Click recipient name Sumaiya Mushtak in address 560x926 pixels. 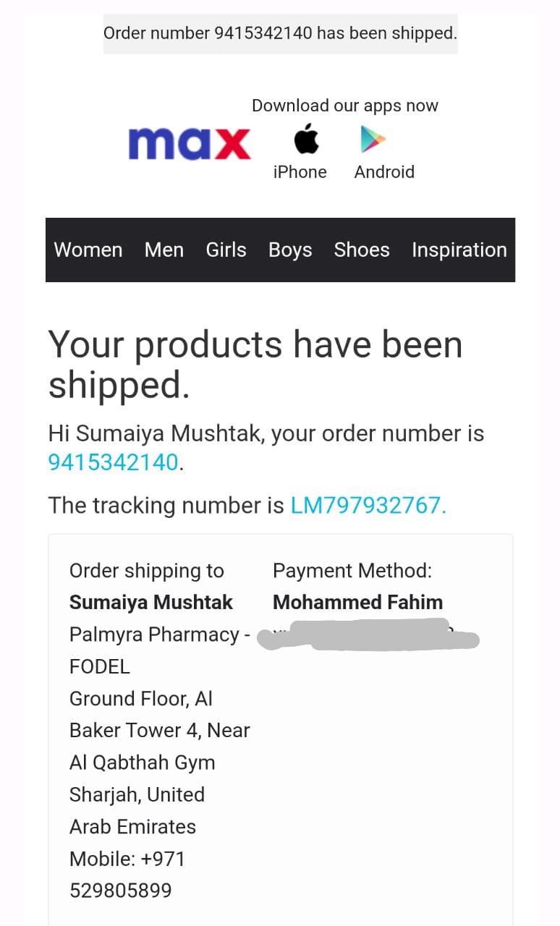coord(151,603)
